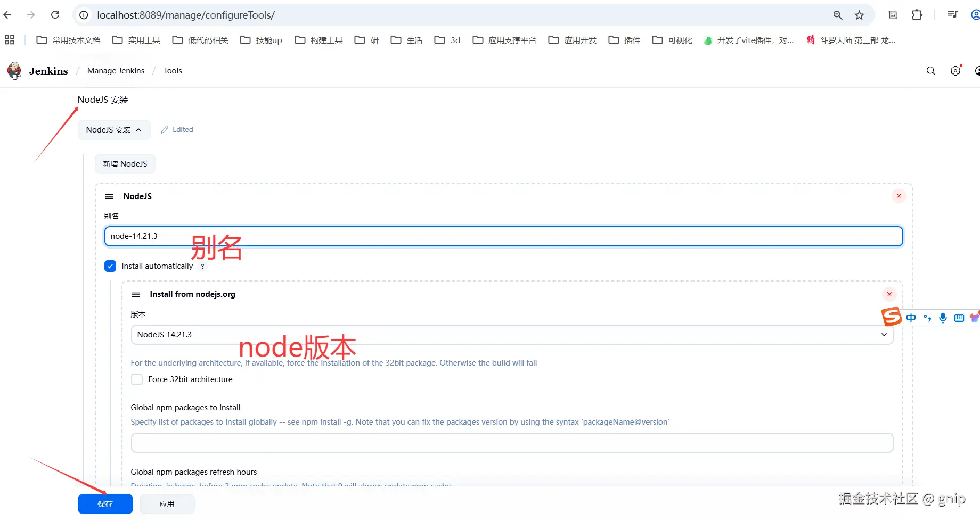Open 构建工具 bookmark folder
This screenshot has height=521, width=980.
[319, 40]
